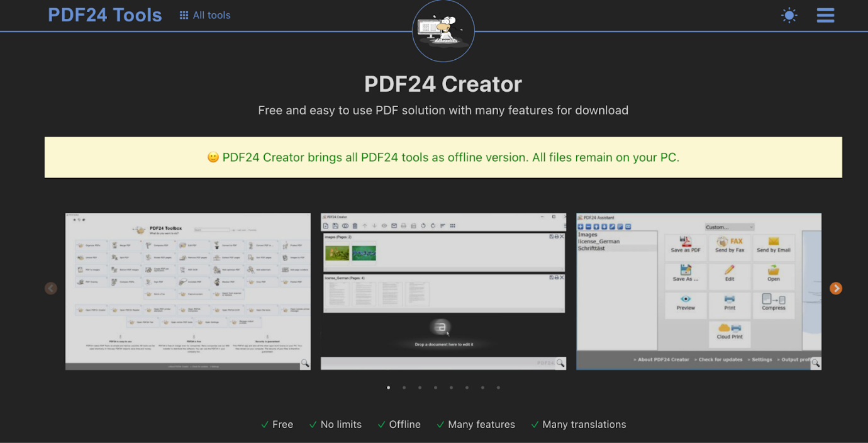Viewport: 868px width, 443px height.
Task: Select the second carousel indicator dot
Action: pyautogui.click(x=404, y=388)
